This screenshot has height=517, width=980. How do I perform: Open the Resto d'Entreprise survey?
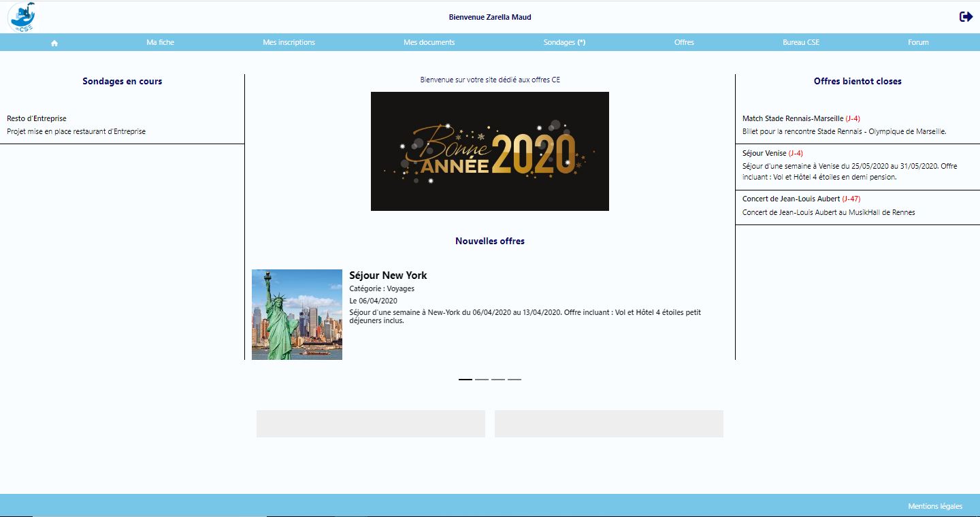(x=37, y=118)
